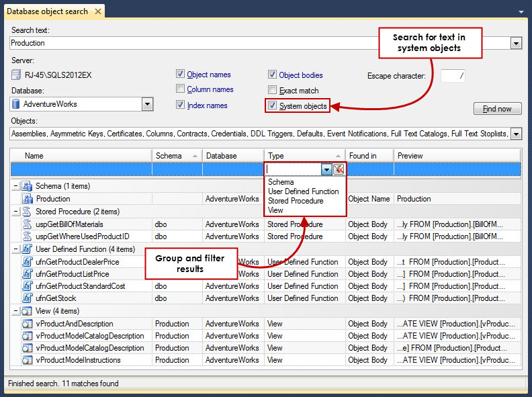Click the Search text input field
Screen dimensions: 532x397
[x=259, y=44]
